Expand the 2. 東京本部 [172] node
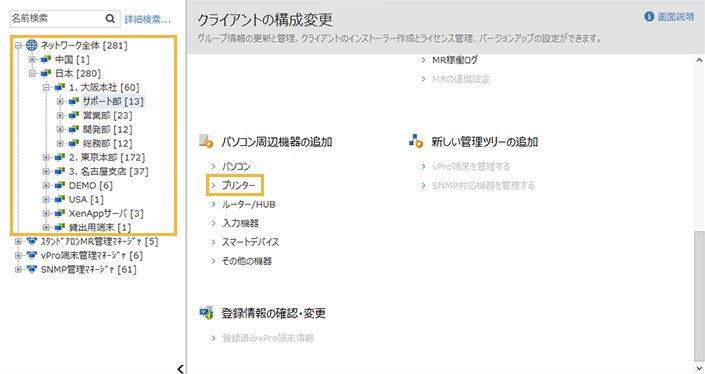Image resolution: width=705 pixels, height=374 pixels. (46, 157)
